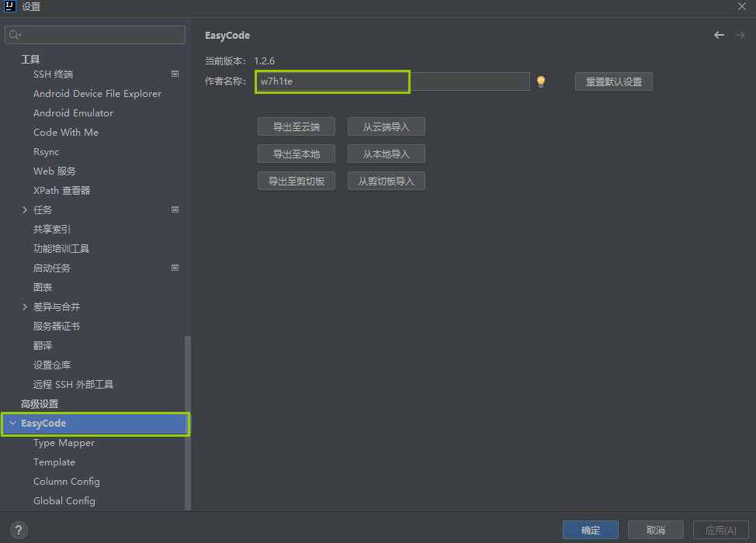Open SSH 终端 settings

(x=53, y=74)
